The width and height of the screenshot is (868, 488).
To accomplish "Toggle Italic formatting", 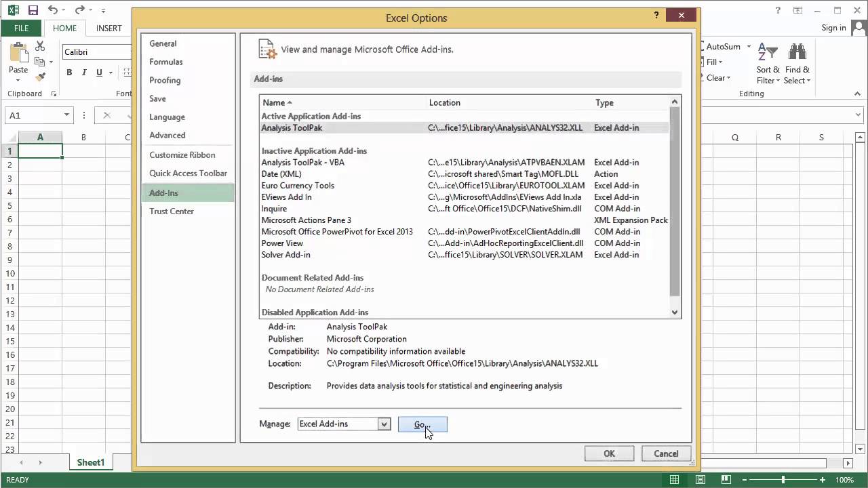I will click(83, 72).
